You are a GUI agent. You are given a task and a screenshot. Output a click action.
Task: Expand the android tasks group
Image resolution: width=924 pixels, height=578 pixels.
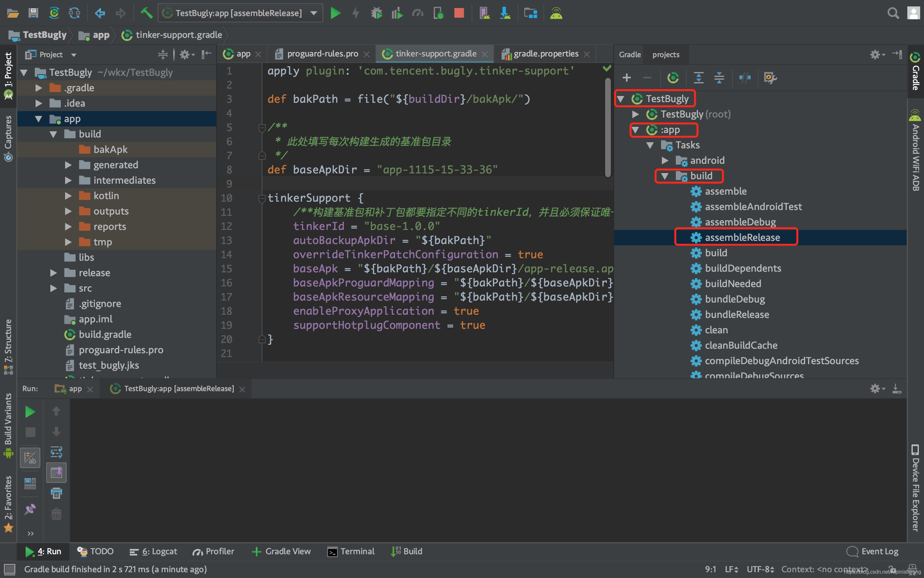tap(665, 161)
